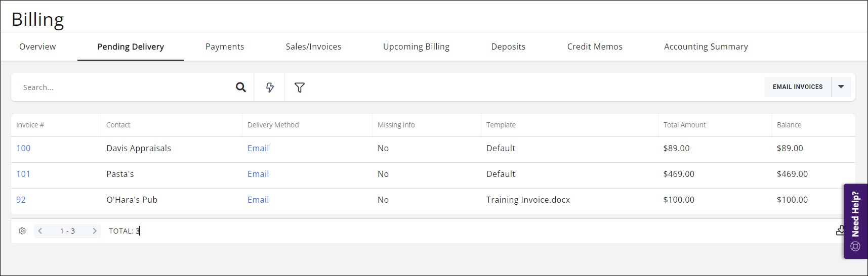Go to previous page arrow
Screen dimensions: 868x276
click(x=40, y=231)
